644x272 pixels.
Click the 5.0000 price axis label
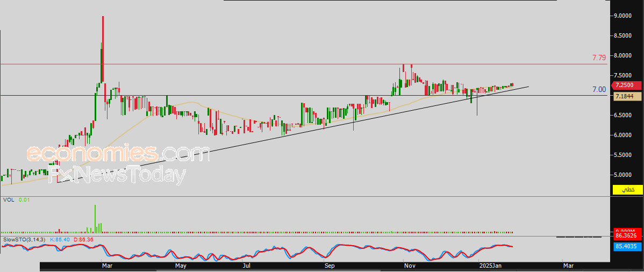point(622,175)
